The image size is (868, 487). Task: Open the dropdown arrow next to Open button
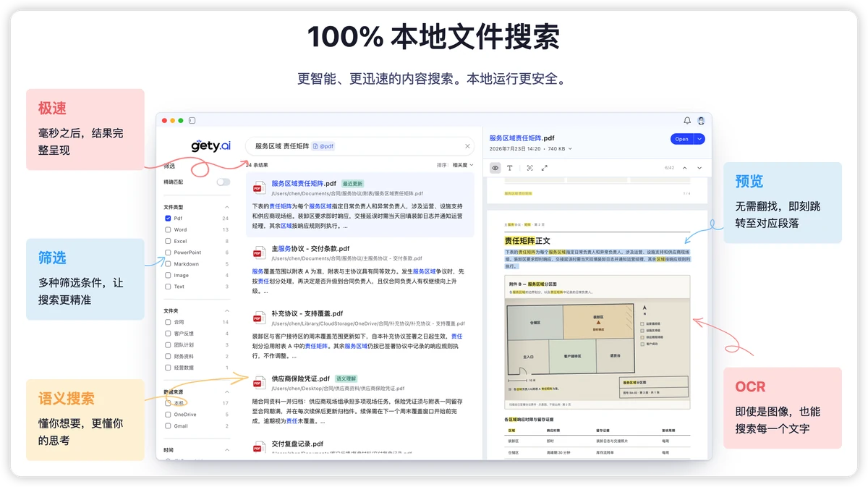699,139
